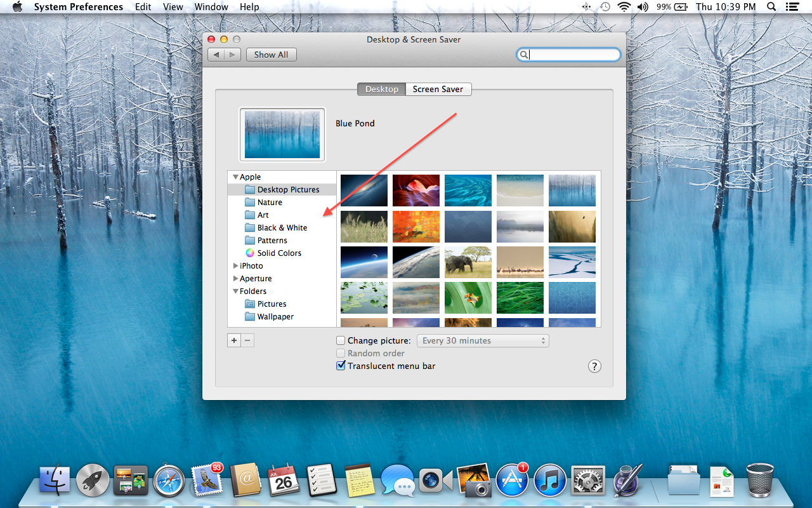This screenshot has height=508, width=812.
Task: Launch Photo Booth / iPhoto camera icon
Action: [x=474, y=480]
